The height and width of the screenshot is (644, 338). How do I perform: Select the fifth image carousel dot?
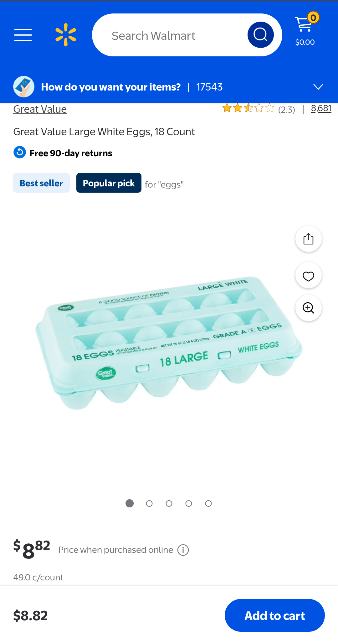click(208, 503)
